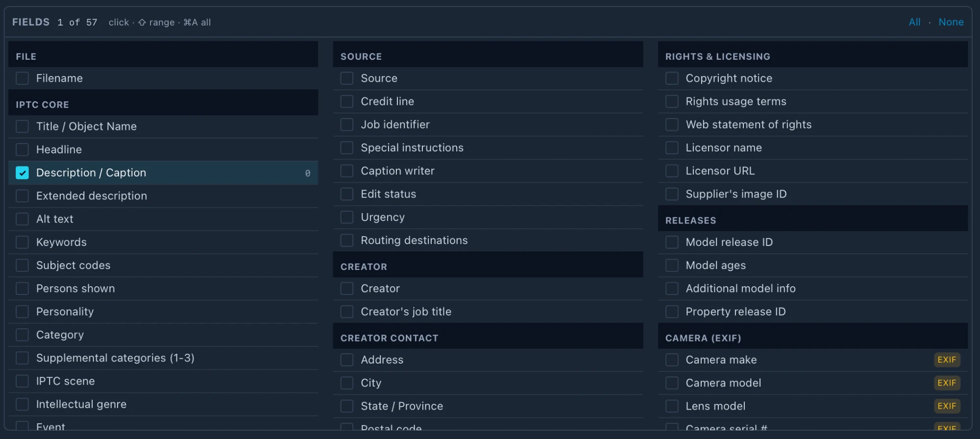Tick the Creator's job title checkbox
Image resolution: width=980 pixels, height=439 pixels.
(347, 312)
